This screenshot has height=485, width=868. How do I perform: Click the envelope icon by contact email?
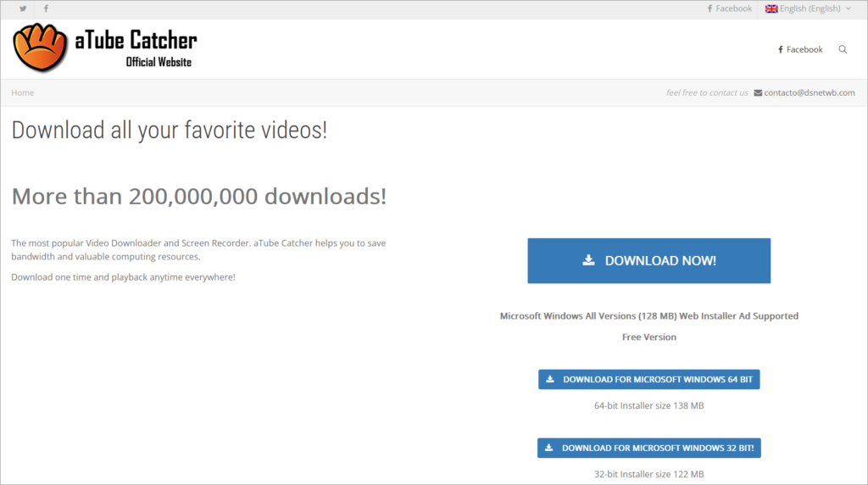pyautogui.click(x=758, y=92)
